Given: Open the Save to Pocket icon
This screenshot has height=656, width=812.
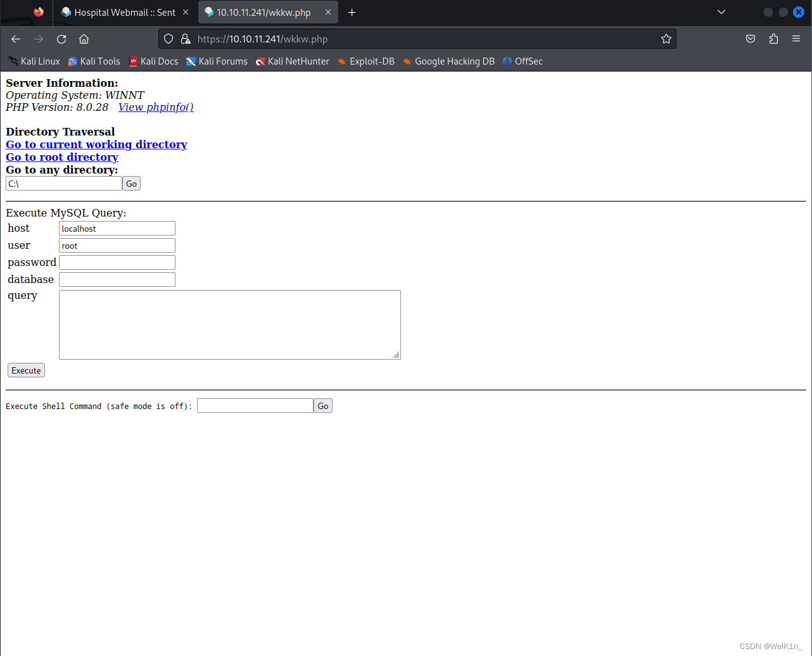Looking at the screenshot, I should [x=751, y=39].
